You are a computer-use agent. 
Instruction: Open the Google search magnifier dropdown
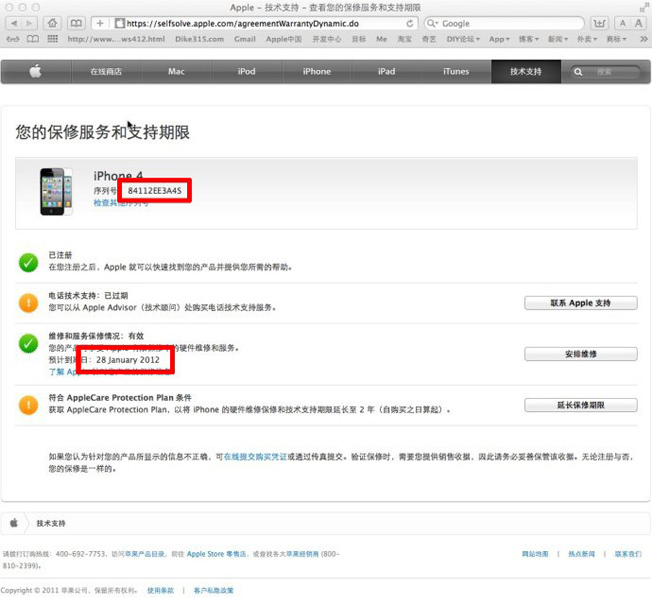432,24
